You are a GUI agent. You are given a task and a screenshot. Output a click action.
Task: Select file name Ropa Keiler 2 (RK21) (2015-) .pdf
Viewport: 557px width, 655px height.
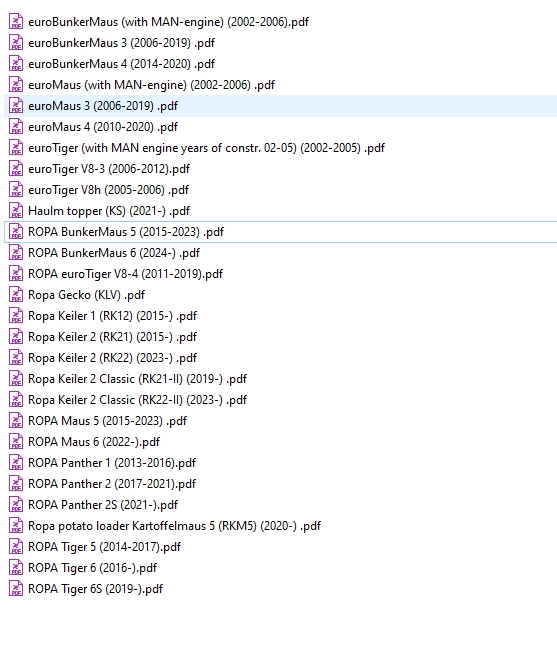pos(112,337)
